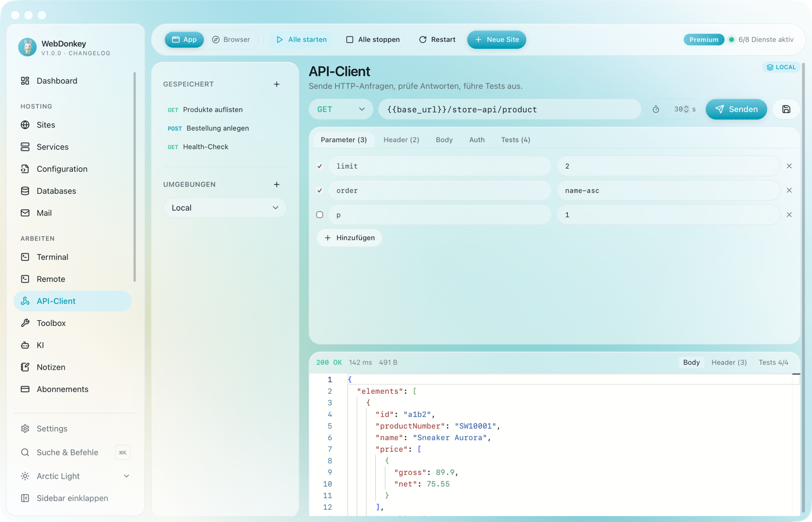Open Mail section

[x=72, y=213]
